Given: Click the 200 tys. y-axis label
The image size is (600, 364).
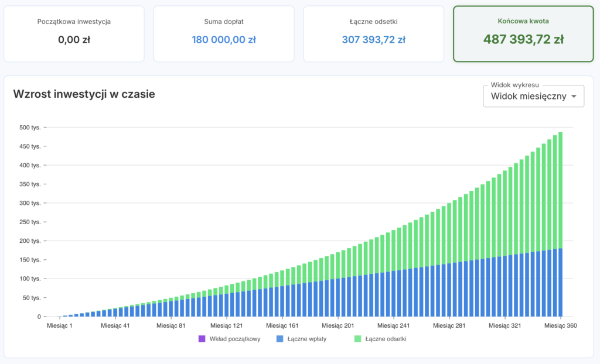Looking at the screenshot, I should point(30,241).
